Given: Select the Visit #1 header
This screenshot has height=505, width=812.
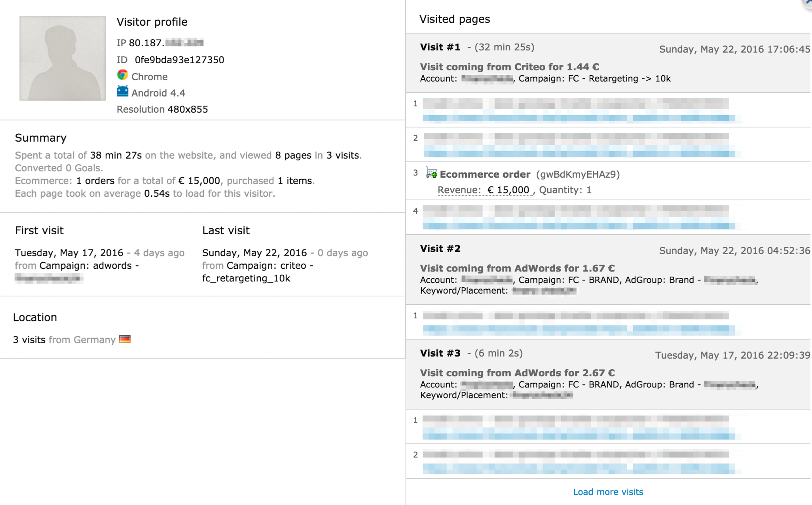Looking at the screenshot, I should 440,47.
